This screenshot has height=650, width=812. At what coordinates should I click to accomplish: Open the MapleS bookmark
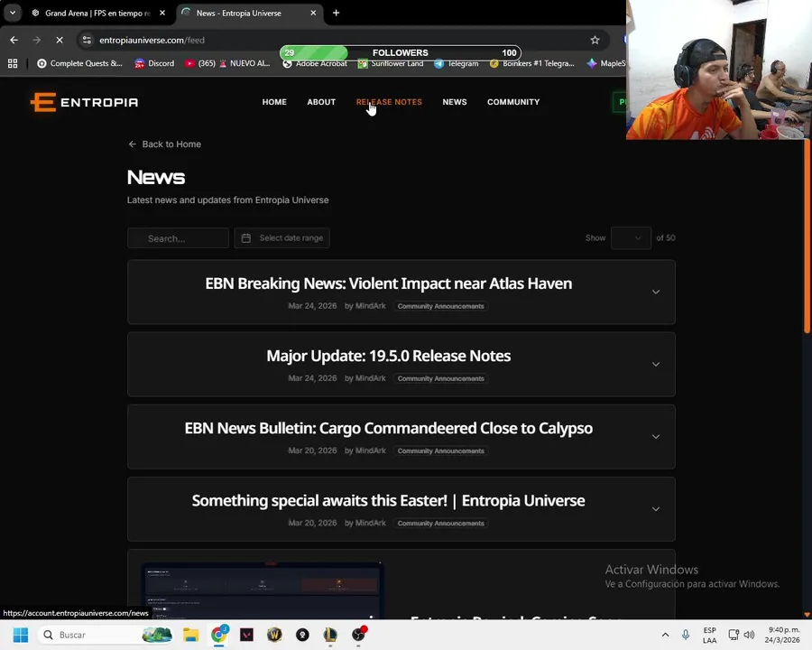pyautogui.click(x=606, y=64)
